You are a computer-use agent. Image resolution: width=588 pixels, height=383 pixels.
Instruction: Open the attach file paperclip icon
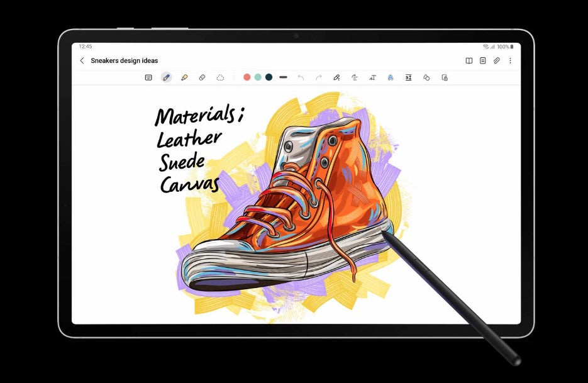pos(496,61)
